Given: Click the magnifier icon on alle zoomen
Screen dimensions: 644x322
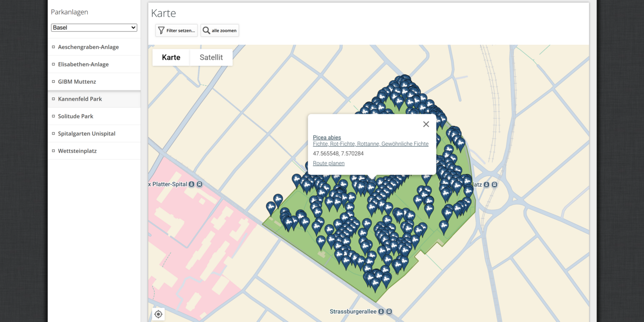Looking at the screenshot, I should click(x=206, y=31).
